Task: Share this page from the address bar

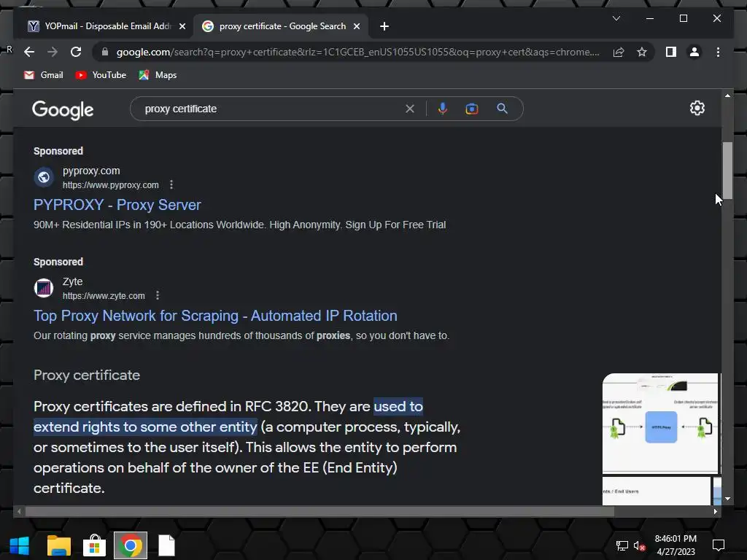Action: tap(619, 52)
